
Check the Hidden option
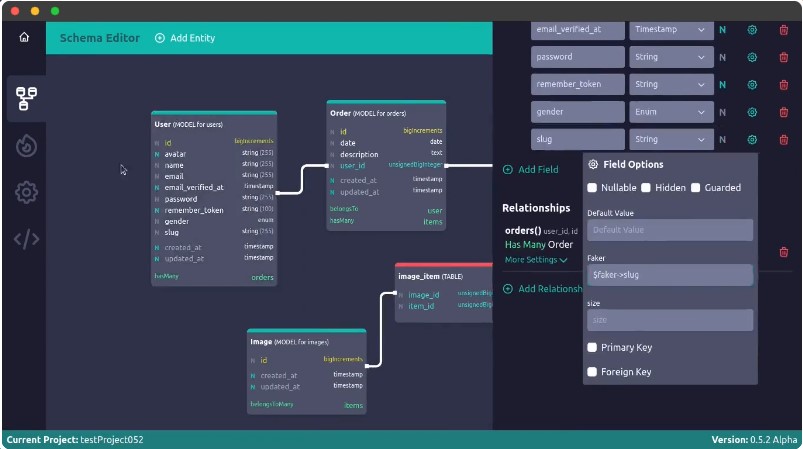pos(646,188)
